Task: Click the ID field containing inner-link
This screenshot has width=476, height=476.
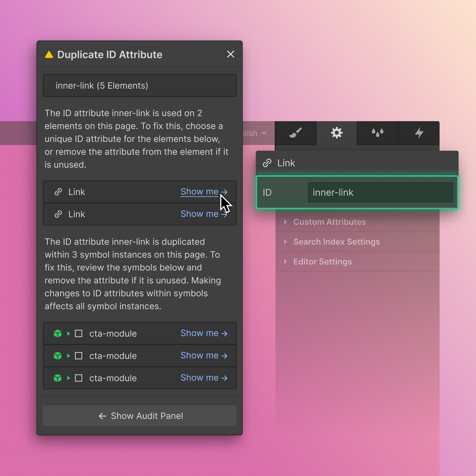Action: (380, 192)
